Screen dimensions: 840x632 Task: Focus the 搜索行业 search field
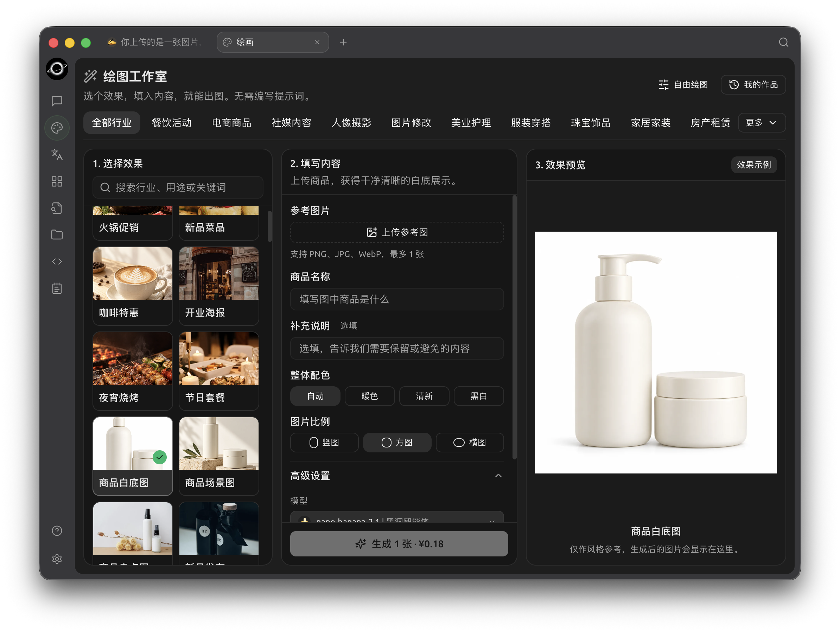[178, 187]
